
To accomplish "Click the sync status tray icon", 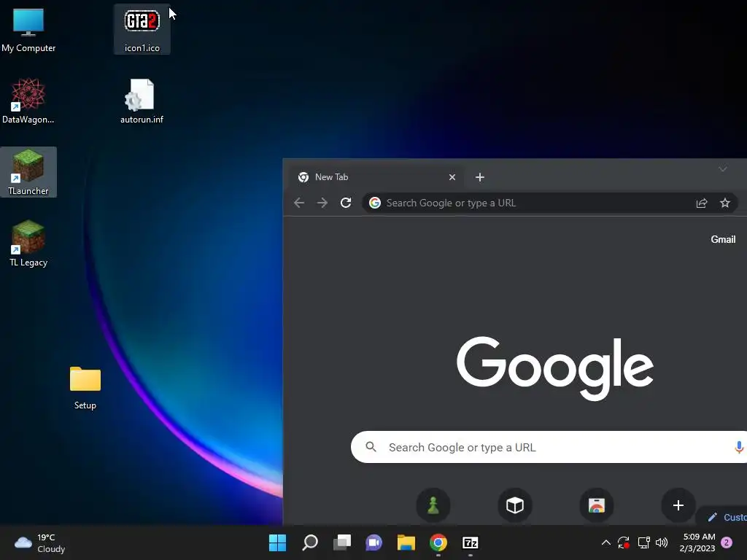I will click(x=624, y=542).
